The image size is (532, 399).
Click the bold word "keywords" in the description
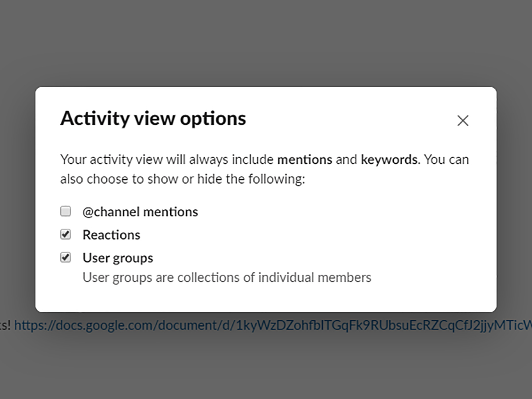pyautogui.click(x=389, y=160)
